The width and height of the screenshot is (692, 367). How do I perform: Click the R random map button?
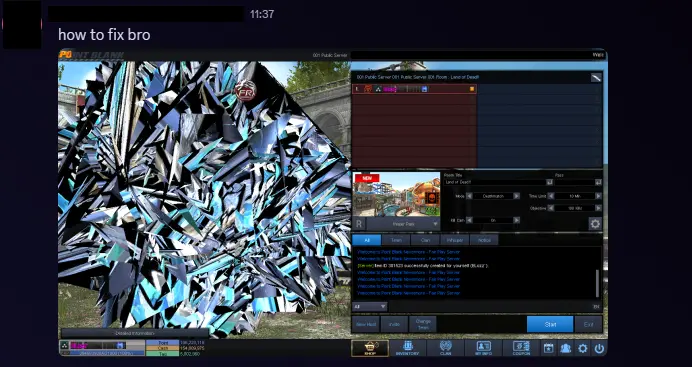[359, 224]
